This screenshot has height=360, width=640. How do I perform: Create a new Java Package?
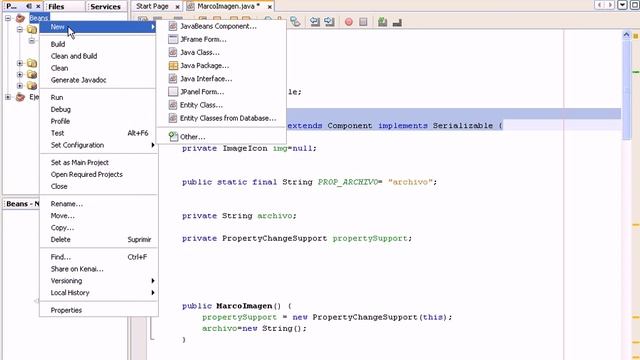click(x=221, y=65)
